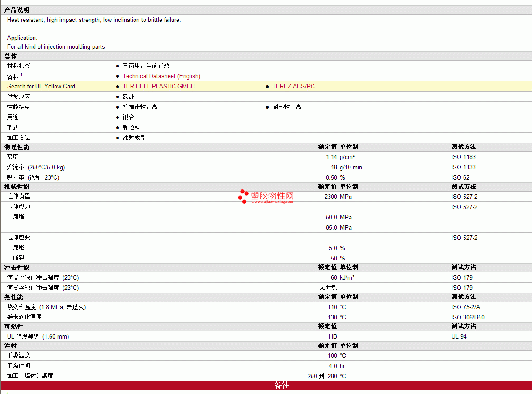Image resolution: width=532 pixels, height=394 pixels.
Task: Click the 机械性能 section header
Action: (x=17, y=187)
